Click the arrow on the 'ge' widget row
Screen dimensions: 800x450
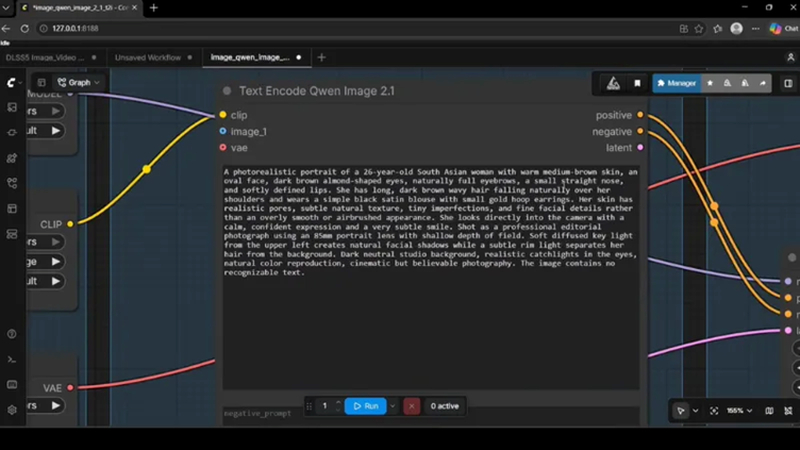tap(56, 262)
